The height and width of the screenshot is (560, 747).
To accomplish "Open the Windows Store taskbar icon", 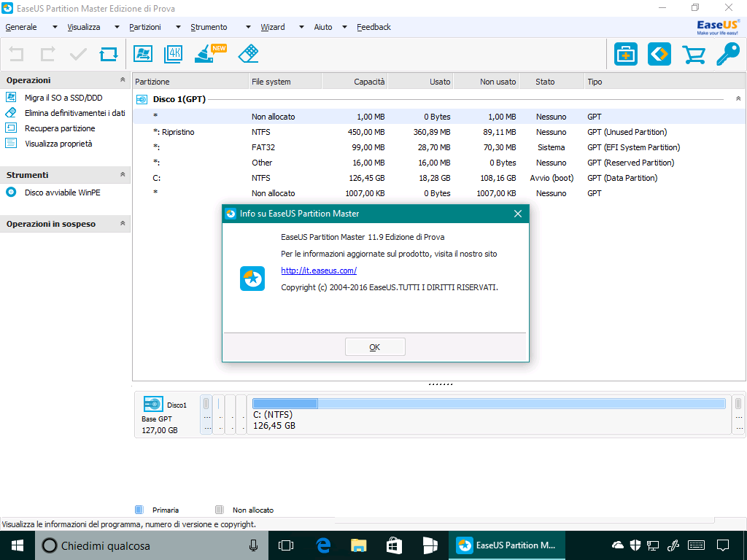I will coord(394,545).
